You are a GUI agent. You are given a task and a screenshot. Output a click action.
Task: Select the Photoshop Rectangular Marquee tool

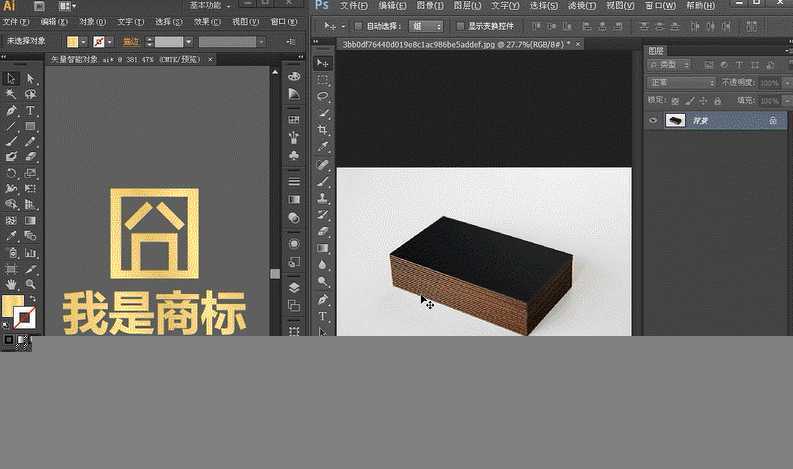click(x=322, y=79)
